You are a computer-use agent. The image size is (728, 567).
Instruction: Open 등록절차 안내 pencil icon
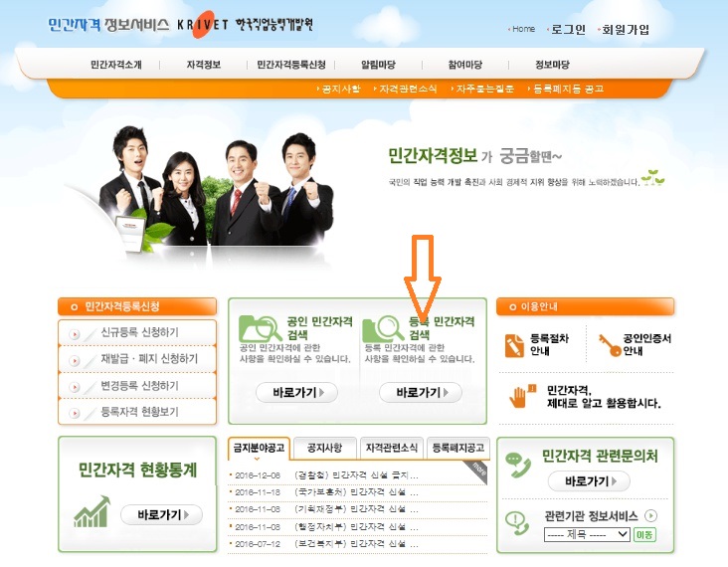(x=514, y=345)
